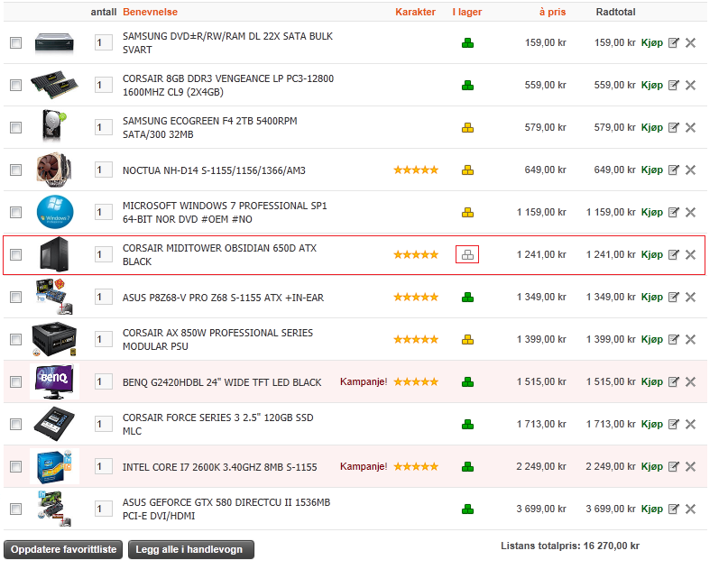
Task: Click Oppdatere favorittliste button
Action: (x=63, y=550)
